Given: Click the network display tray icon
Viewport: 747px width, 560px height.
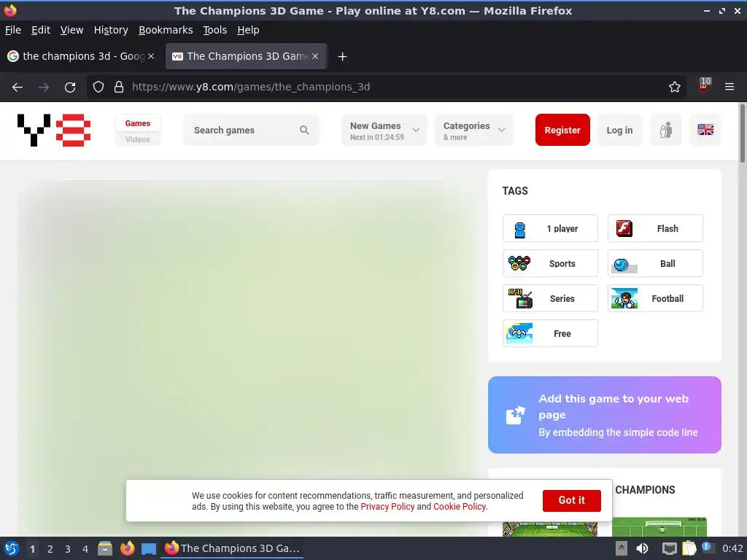Looking at the screenshot, I should [669, 548].
